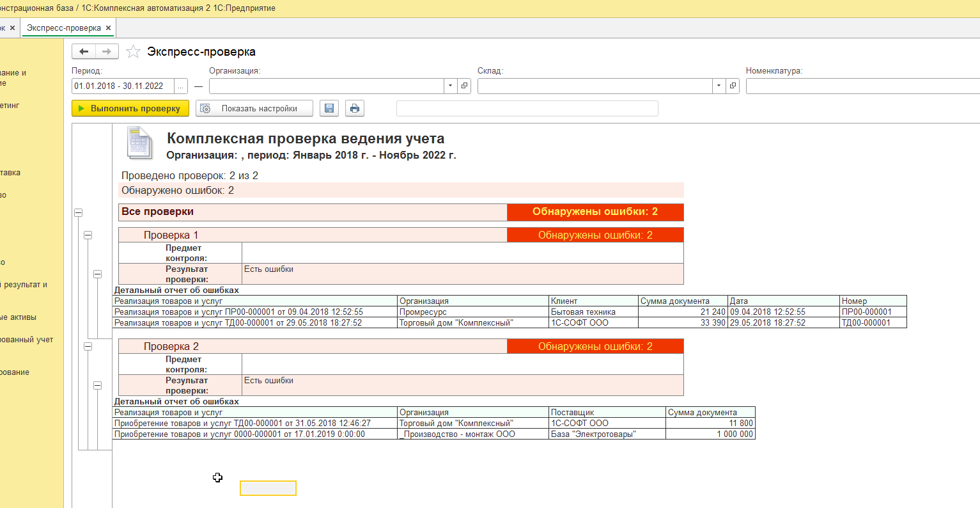980x508 pixels.
Task: Click Проверка 1 header row
Action: pos(401,235)
